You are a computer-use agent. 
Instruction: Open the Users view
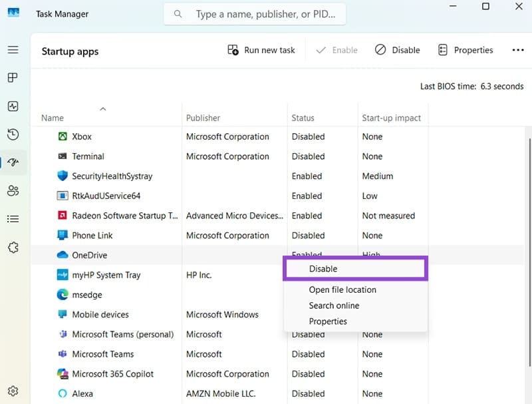14,191
